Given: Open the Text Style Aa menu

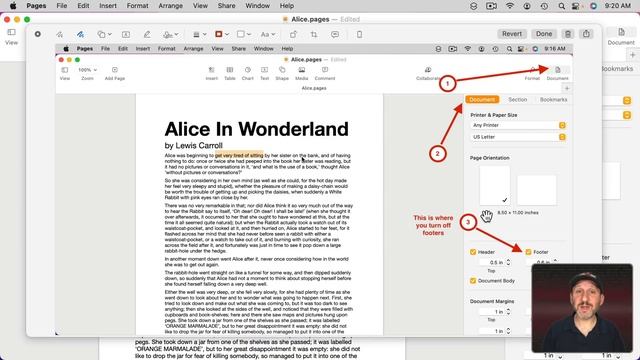Looking at the screenshot, I should (268, 34).
